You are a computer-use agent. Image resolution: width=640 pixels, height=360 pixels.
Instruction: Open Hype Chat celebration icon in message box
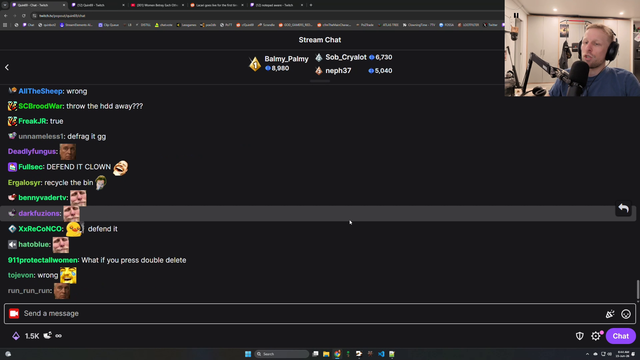[610, 314]
